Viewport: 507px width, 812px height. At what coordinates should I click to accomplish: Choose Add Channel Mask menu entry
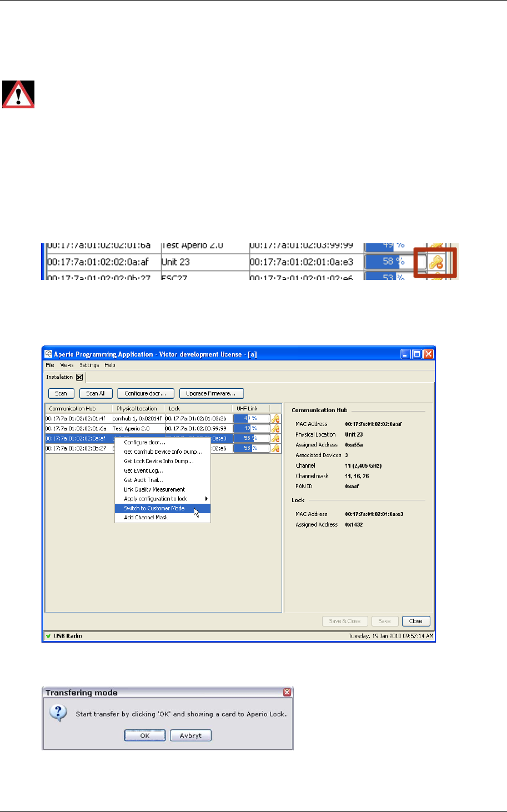click(162, 517)
